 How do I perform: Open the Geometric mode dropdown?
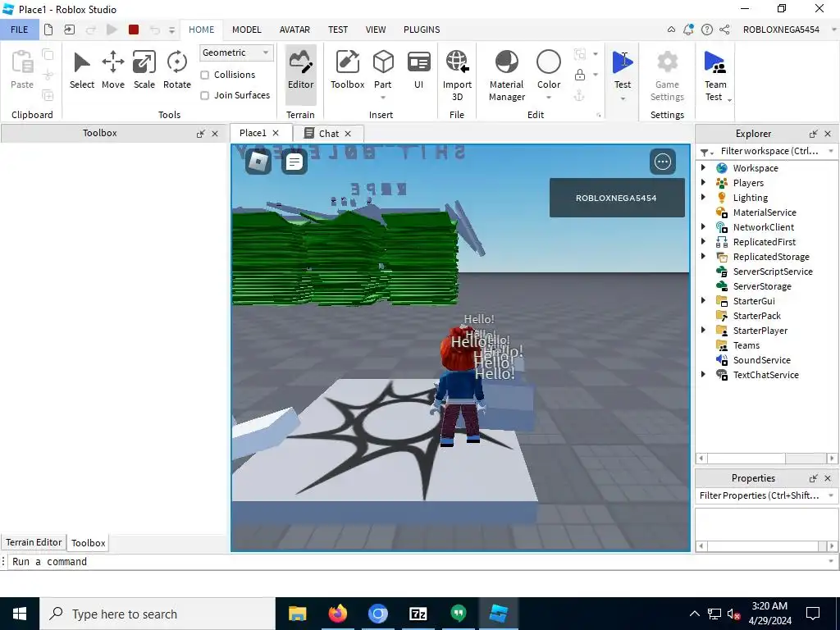coord(236,52)
